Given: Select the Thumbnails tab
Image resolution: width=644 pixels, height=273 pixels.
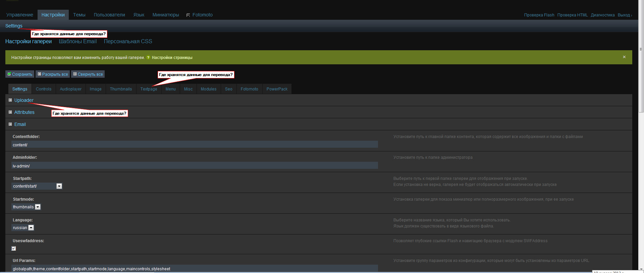Looking at the screenshot, I should coord(121,89).
